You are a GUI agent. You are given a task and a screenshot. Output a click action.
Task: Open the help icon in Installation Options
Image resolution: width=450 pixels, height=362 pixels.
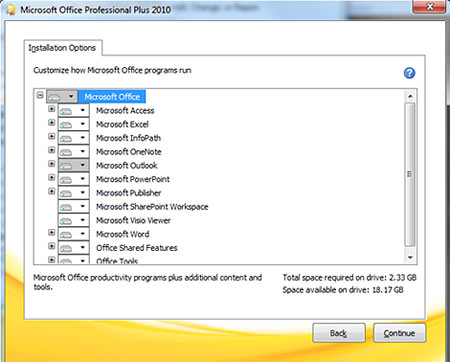pos(409,73)
